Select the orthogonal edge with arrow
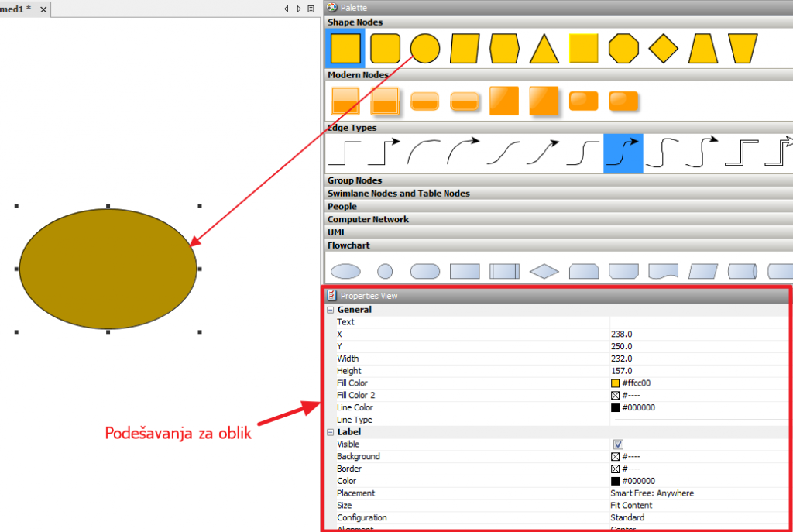 (x=384, y=153)
